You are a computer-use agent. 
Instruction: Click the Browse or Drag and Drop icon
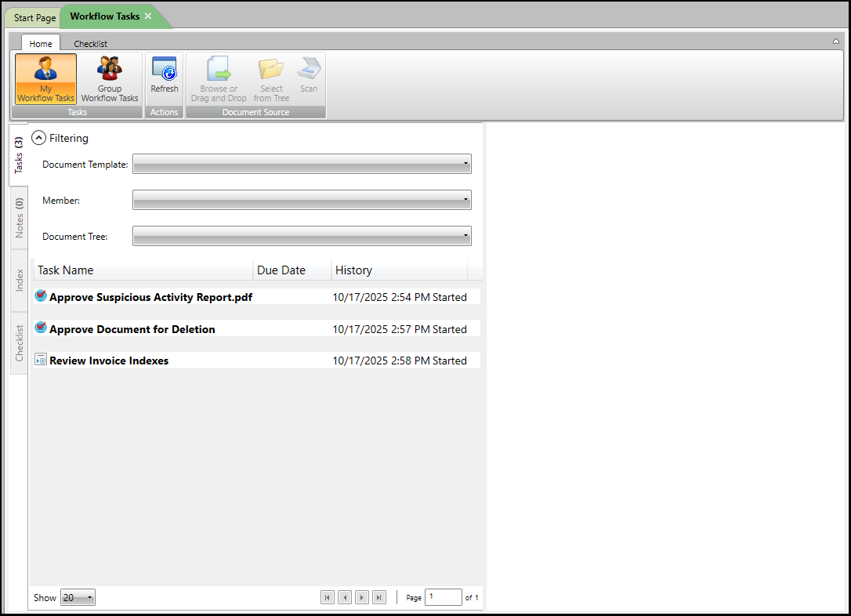tap(219, 69)
